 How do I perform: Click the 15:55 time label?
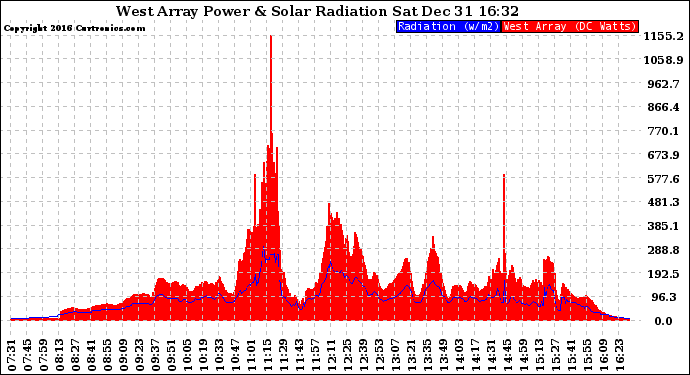point(587,355)
